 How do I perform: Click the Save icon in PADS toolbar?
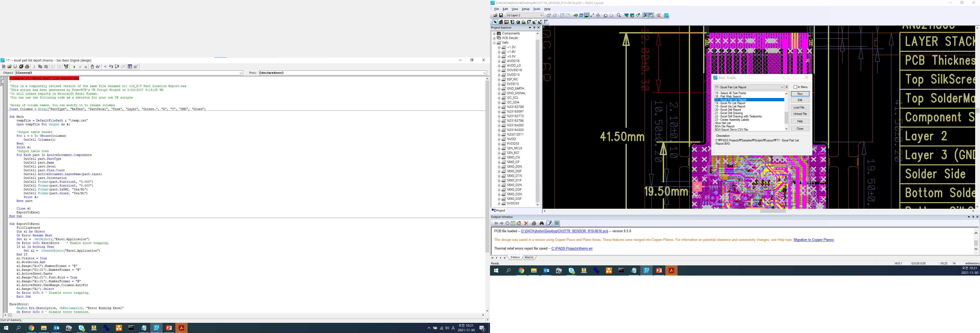(501, 16)
